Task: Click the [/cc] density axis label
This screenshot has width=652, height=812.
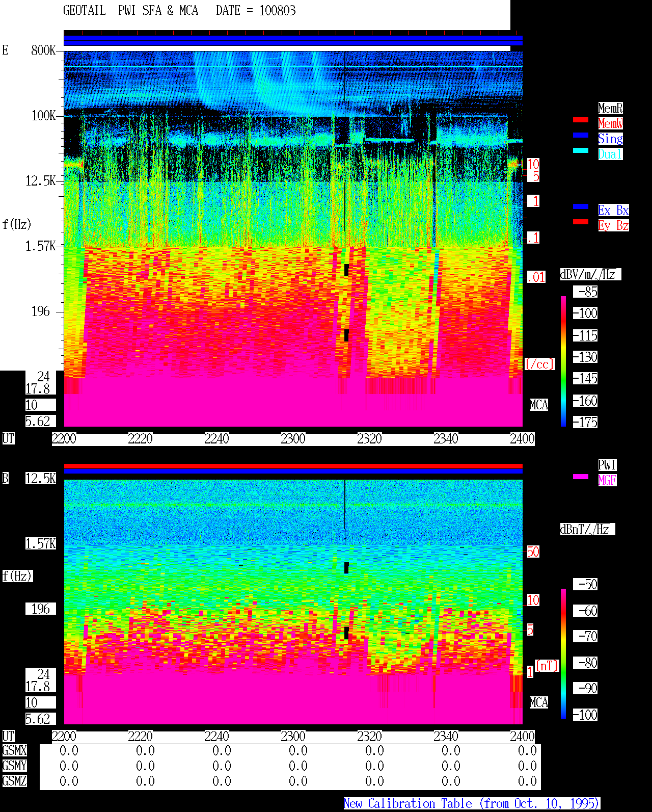Action: pyautogui.click(x=539, y=364)
